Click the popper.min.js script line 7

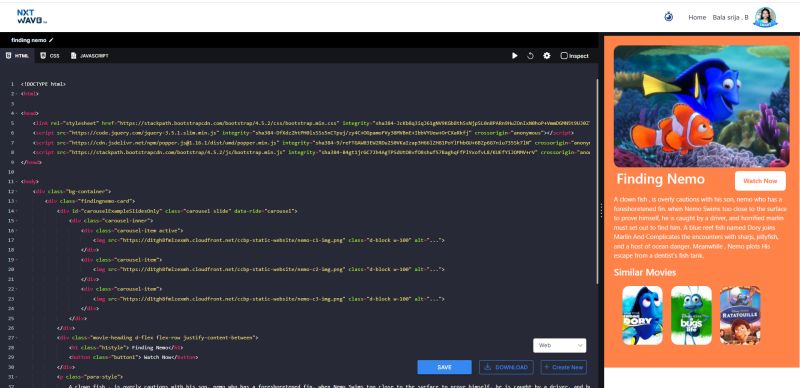point(311,142)
